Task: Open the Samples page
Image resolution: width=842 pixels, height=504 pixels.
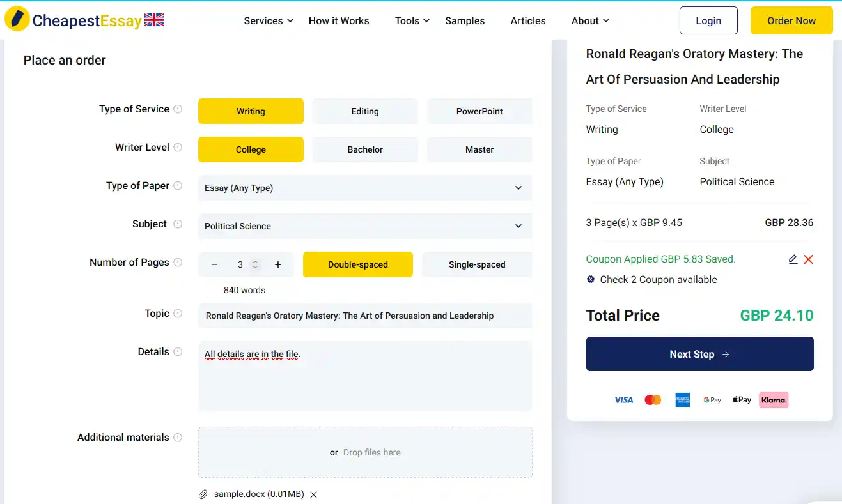Action: [465, 20]
